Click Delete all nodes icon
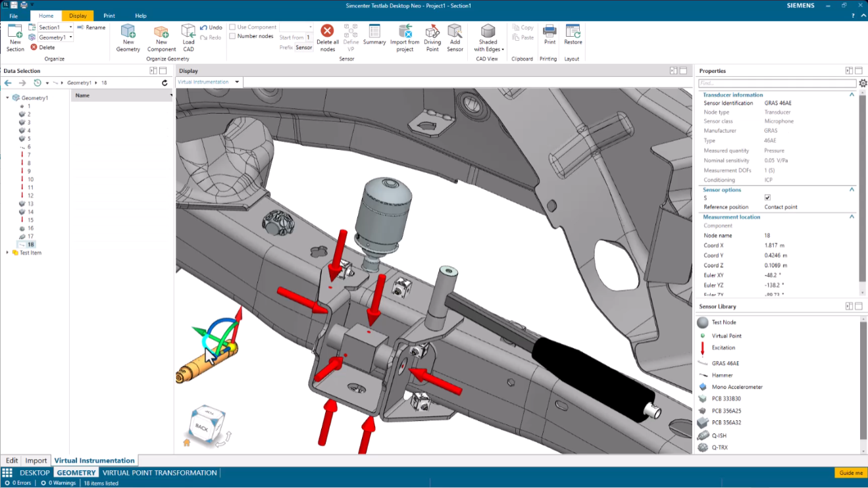This screenshot has width=868, height=488. point(327,30)
